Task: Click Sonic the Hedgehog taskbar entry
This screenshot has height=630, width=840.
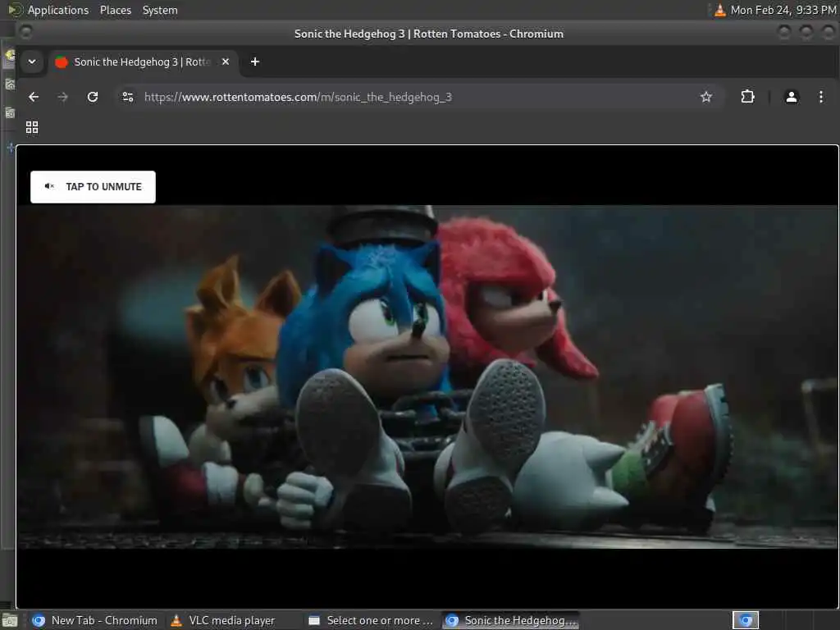Action: [x=511, y=620]
